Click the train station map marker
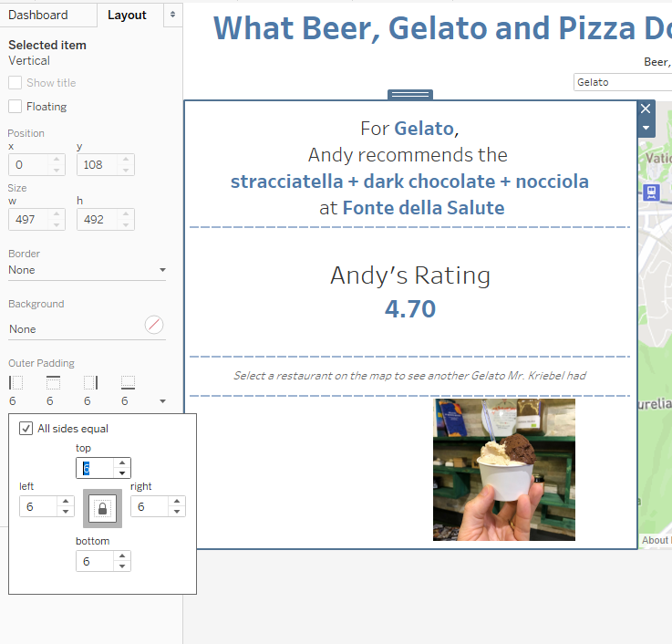Screen dimensions: 672x644 tap(651, 192)
